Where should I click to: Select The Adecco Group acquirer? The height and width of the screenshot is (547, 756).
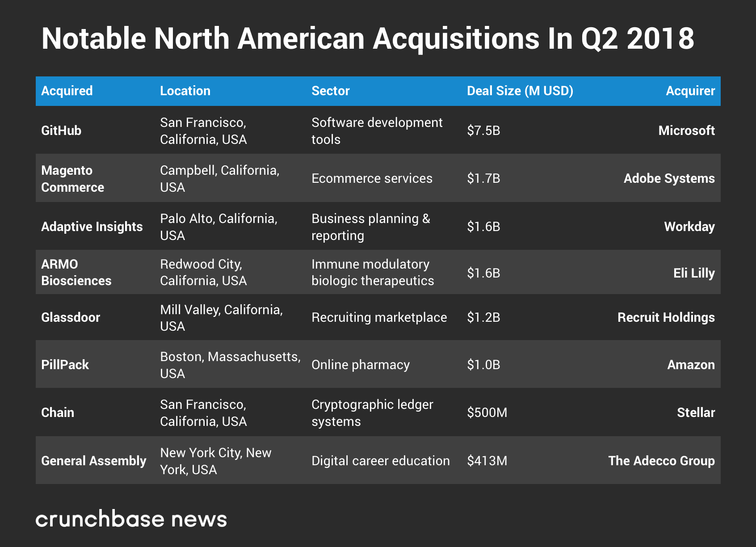tap(661, 461)
